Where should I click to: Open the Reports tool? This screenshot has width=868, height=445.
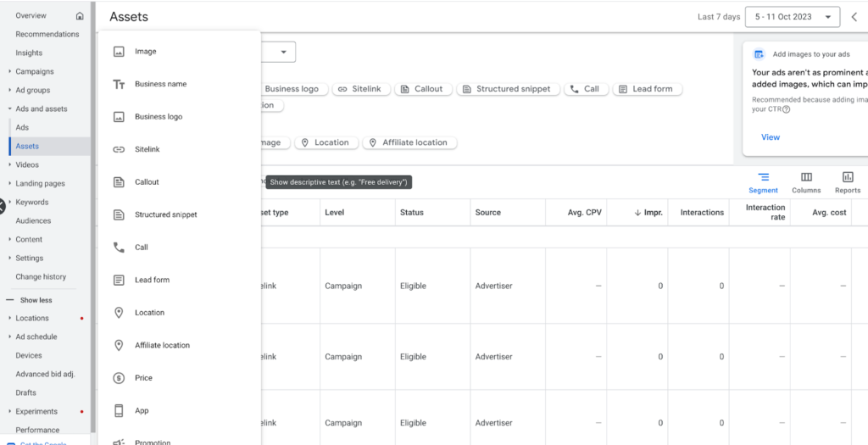(x=848, y=183)
